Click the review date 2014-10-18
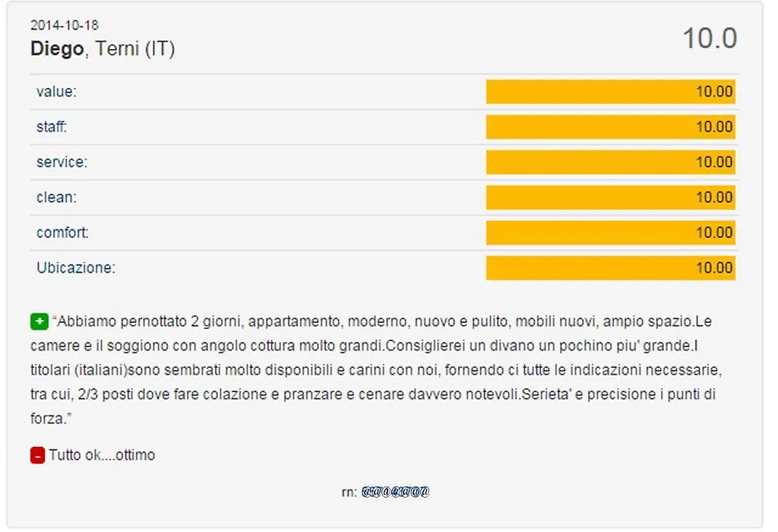Image resolution: width=778 pixels, height=532 pixels. (65, 25)
